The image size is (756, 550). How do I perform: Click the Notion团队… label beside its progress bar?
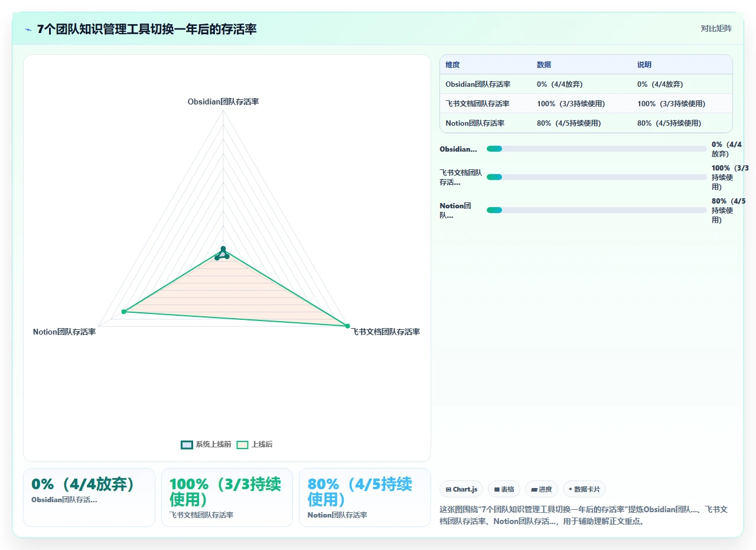tap(455, 211)
